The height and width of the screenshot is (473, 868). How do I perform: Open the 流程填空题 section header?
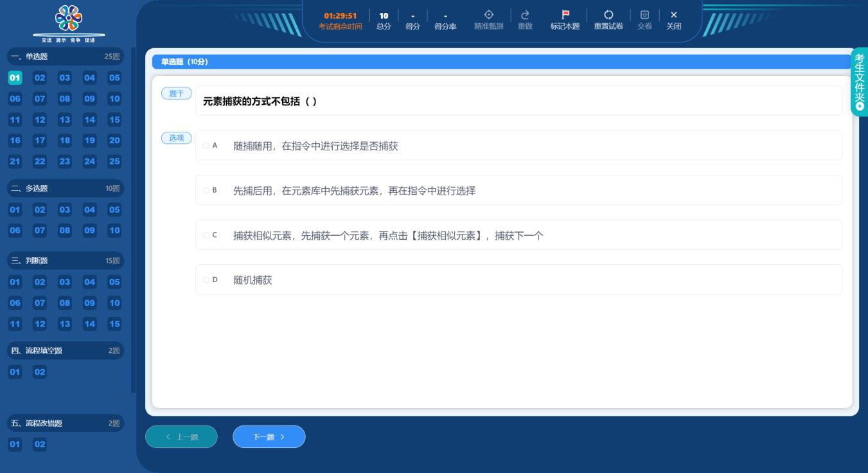[x=65, y=350]
